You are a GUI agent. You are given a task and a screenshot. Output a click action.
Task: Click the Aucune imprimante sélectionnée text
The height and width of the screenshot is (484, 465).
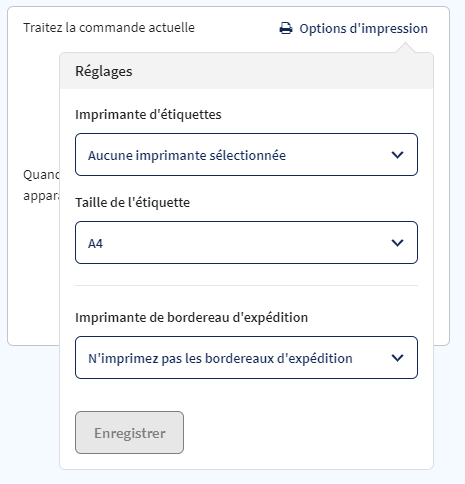[x=187, y=155]
